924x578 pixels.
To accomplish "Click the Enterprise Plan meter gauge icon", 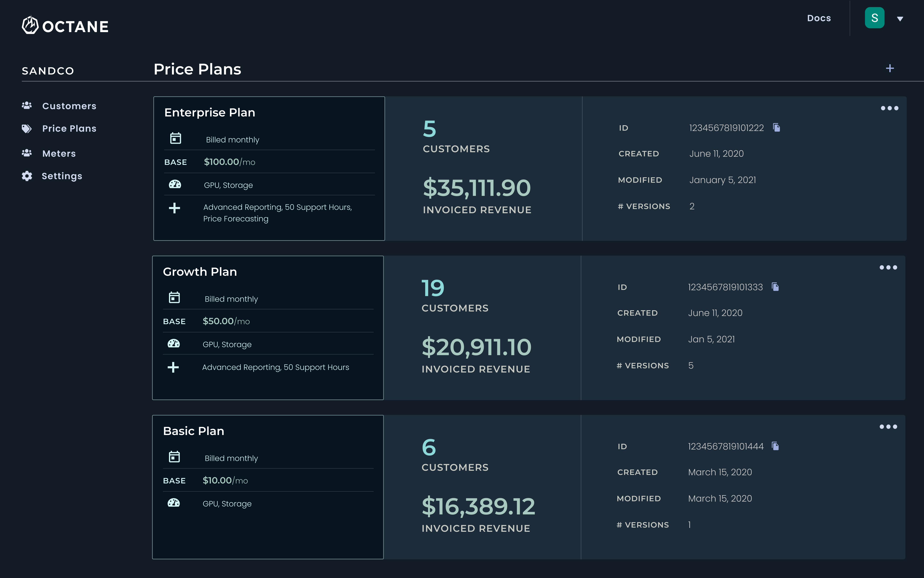I will [175, 184].
